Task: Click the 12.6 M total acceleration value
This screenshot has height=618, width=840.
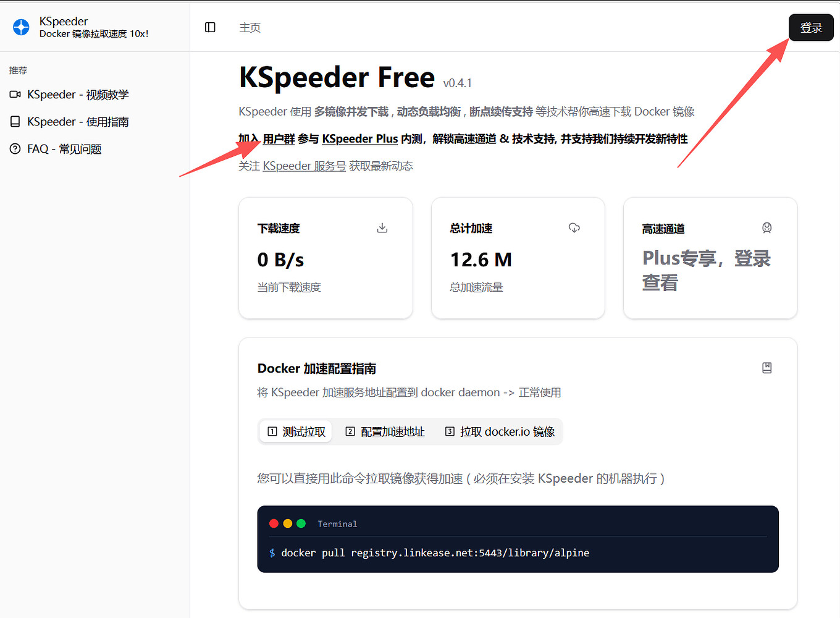Action: coord(481,260)
